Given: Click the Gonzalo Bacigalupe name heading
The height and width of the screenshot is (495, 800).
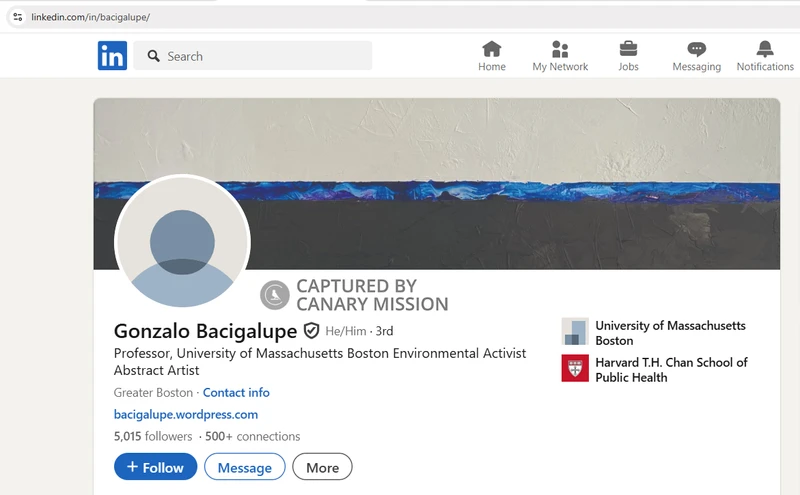Looking at the screenshot, I should click(x=205, y=331).
